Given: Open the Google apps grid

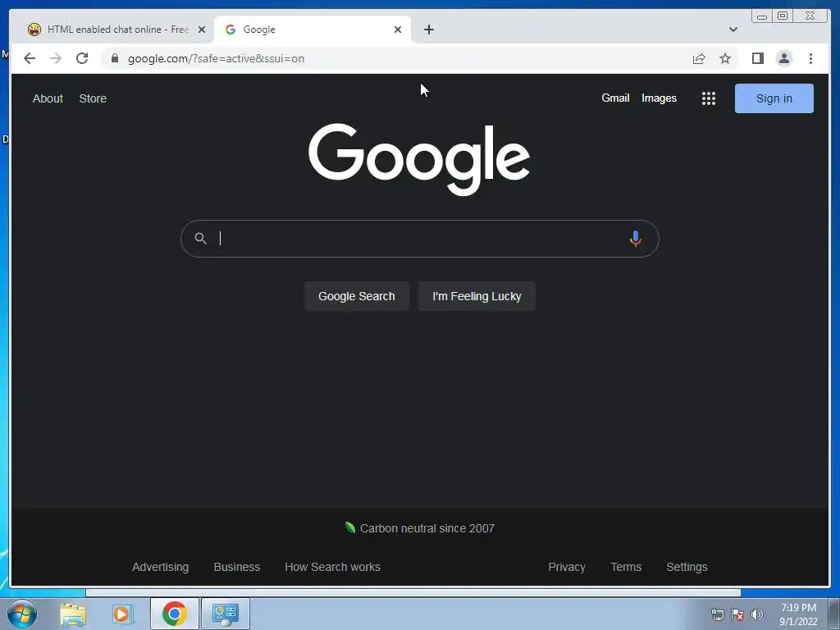Looking at the screenshot, I should tap(709, 98).
